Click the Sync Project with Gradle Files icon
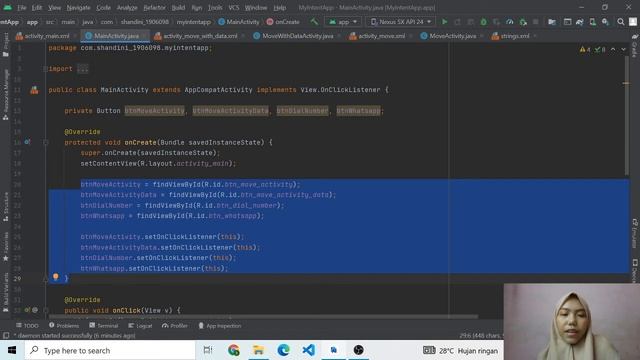The image size is (640, 360). (x=580, y=22)
